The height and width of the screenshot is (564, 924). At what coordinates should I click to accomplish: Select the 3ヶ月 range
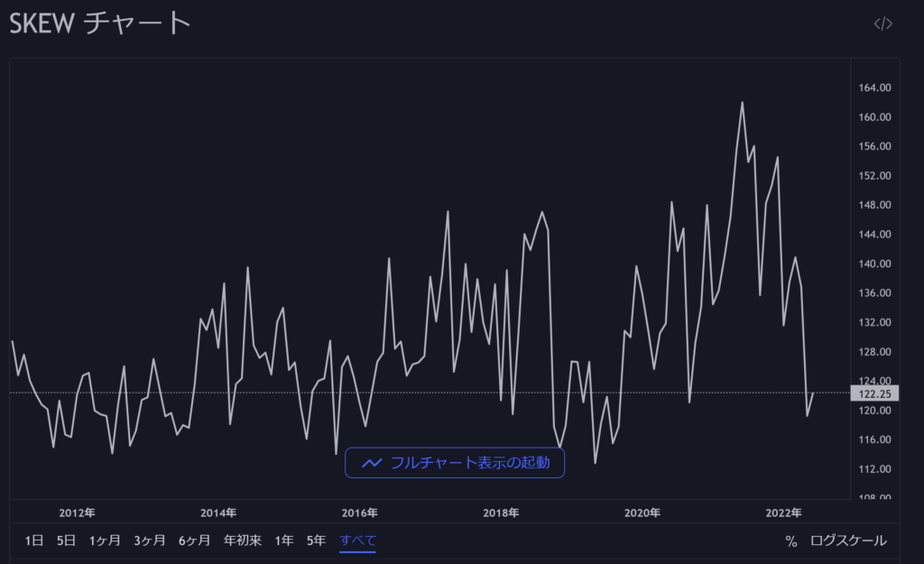(x=150, y=541)
